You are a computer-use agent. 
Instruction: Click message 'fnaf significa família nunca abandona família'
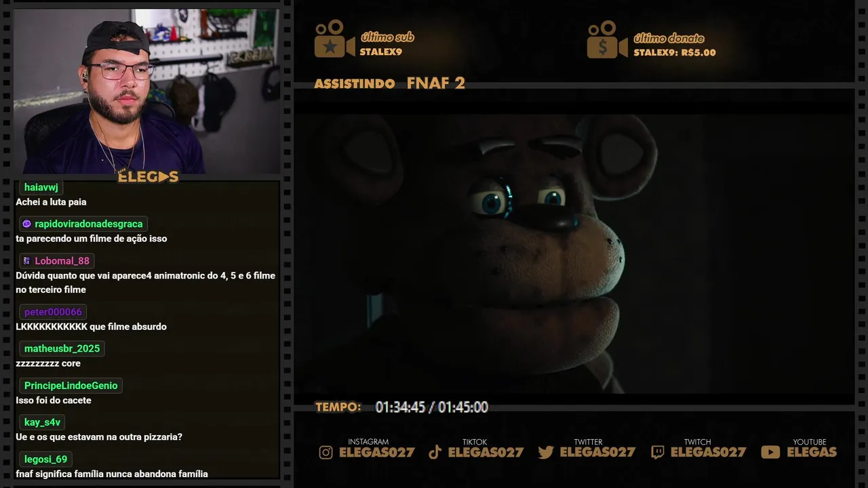112,474
